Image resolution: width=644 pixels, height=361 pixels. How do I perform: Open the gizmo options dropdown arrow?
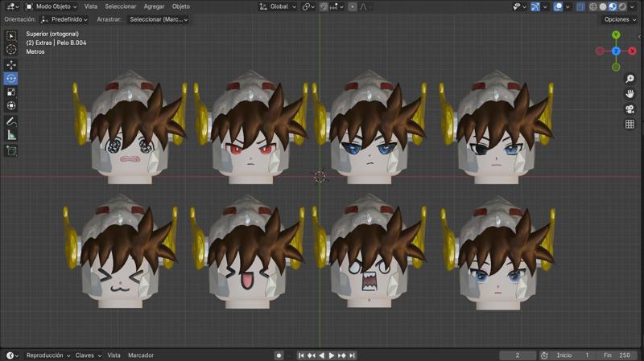[x=545, y=6]
